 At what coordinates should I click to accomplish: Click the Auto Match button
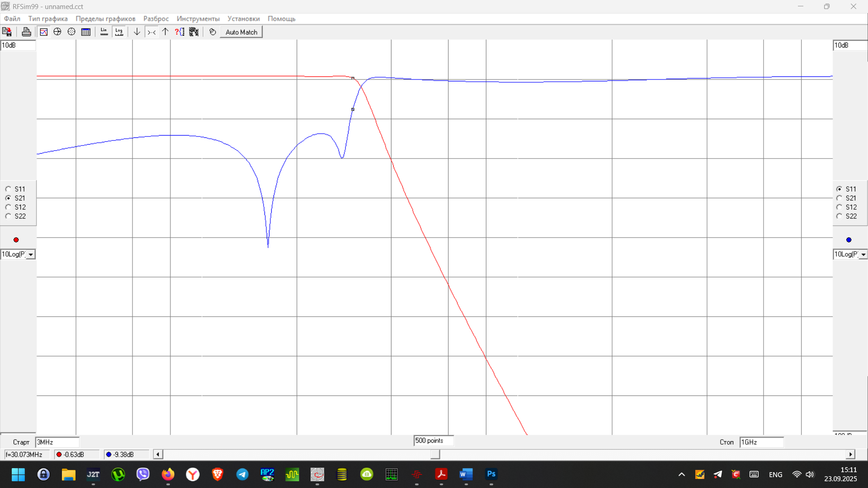(241, 32)
